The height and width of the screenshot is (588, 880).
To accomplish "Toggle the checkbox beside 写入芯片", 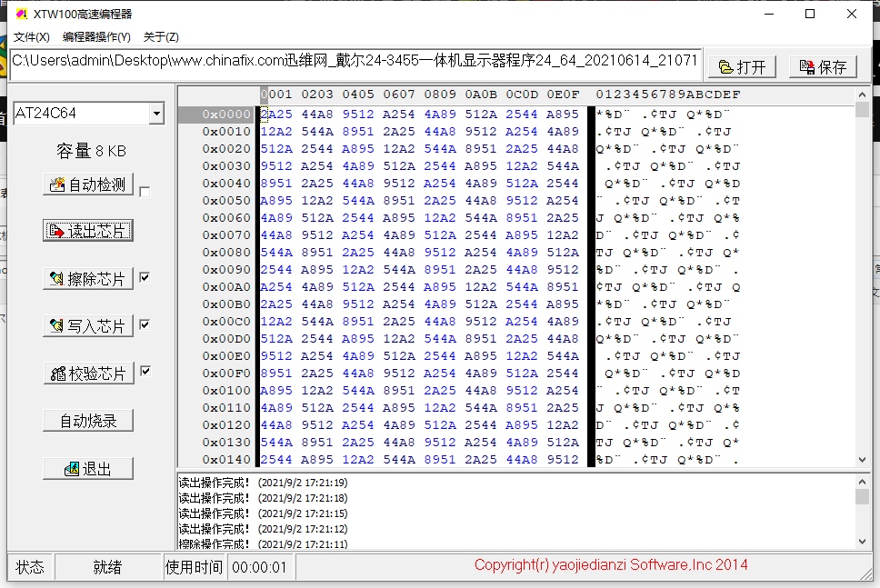I will point(145,324).
